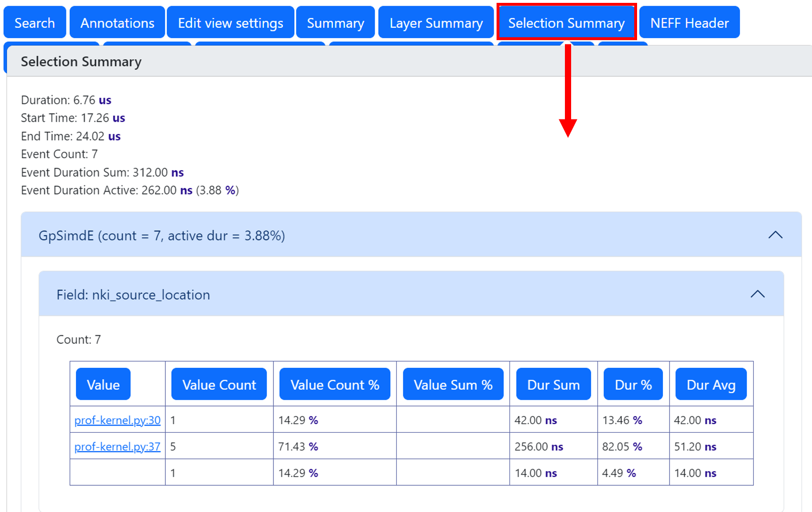Click the Value Sum % header button
Image resolution: width=812 pixels, height=512 pixels.
(453, 384)
